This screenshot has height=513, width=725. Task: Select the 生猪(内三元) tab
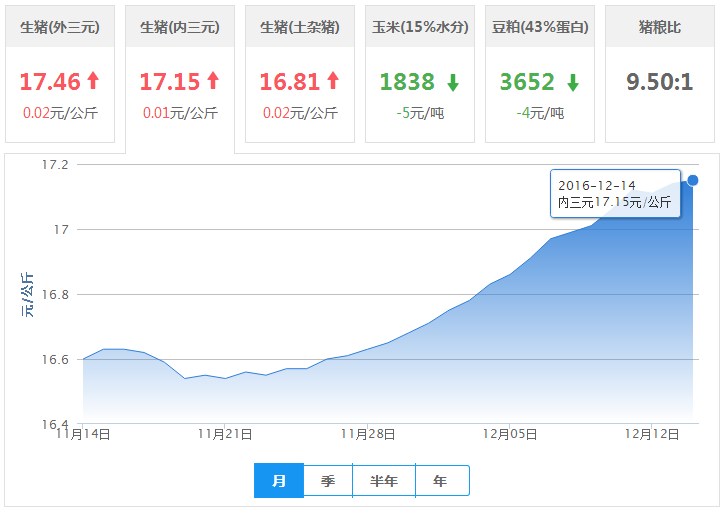pyautogui.click(x=180, y=28)
